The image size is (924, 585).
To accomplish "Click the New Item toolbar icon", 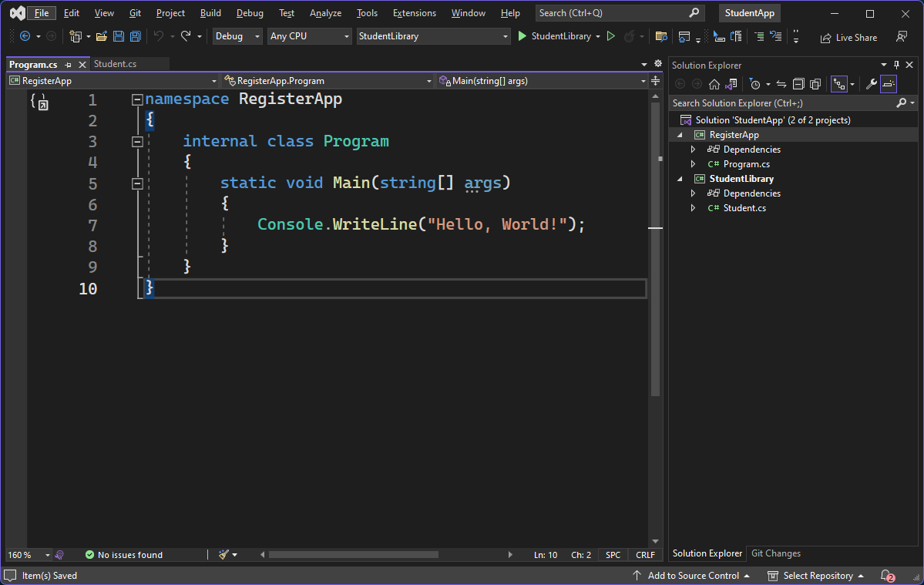I will click(76, 36).
